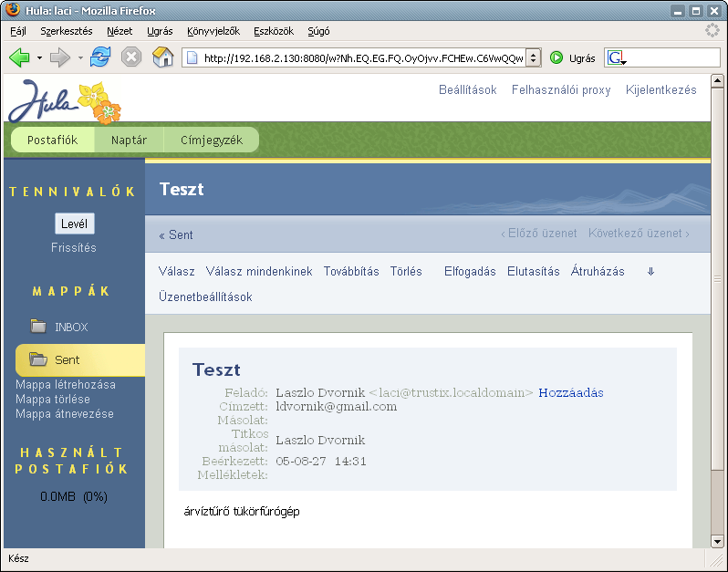The height and width of the screenshot is (572, 728).
Task: Click the Firefox icon in the title bar
Action: click(x=13, y=9)
